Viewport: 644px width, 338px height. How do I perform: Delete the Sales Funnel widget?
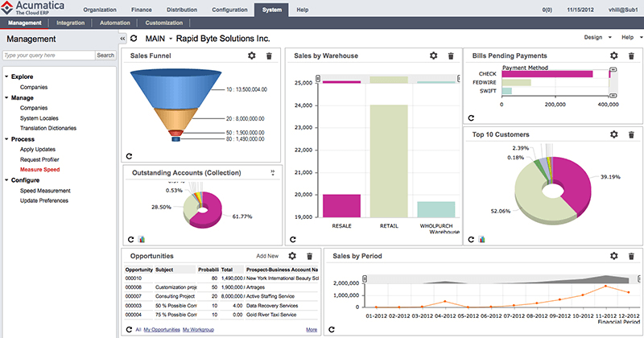269,56
